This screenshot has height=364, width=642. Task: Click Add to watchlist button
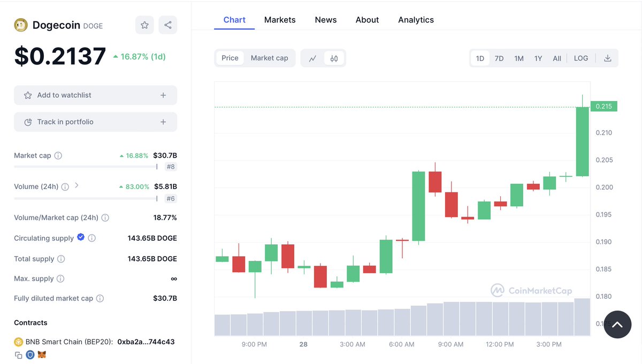point(95,95)
